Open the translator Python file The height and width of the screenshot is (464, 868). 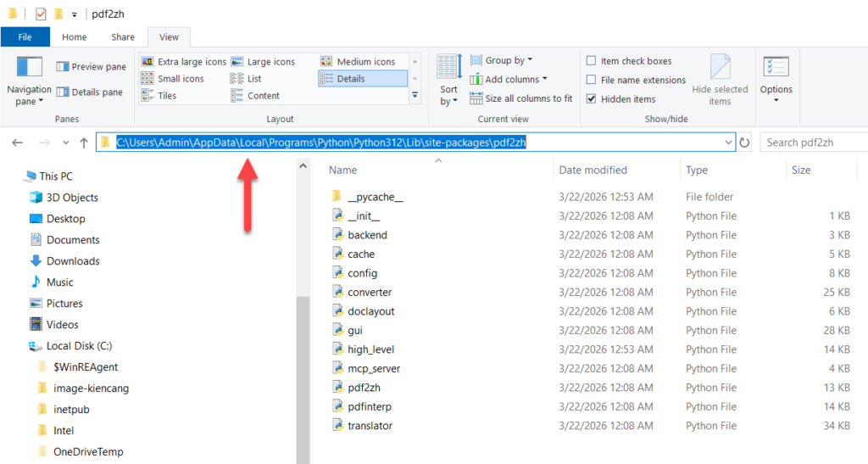370,426
